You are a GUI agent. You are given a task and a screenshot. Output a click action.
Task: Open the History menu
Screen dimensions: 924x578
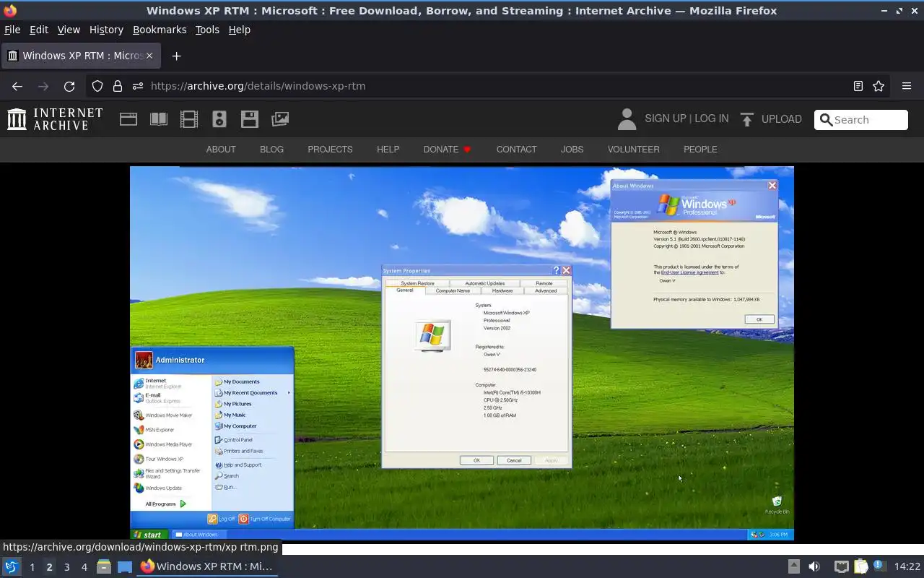point(106,30)
